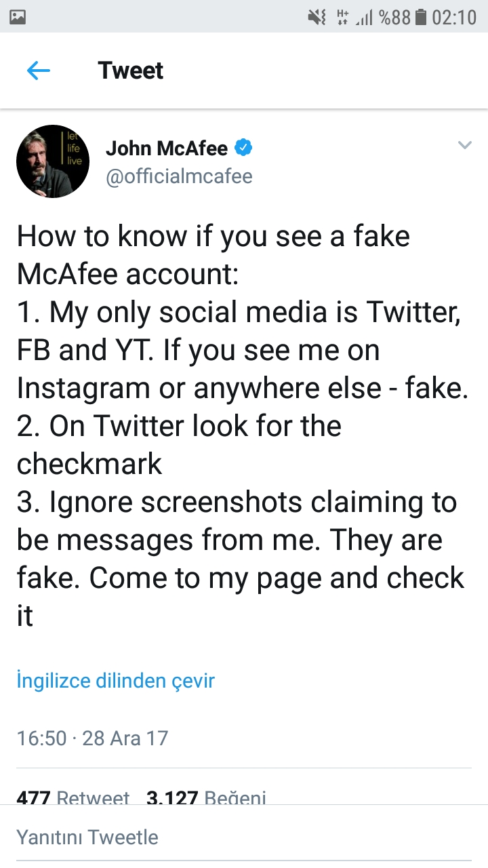Expand the tweet options chevron

464,145
